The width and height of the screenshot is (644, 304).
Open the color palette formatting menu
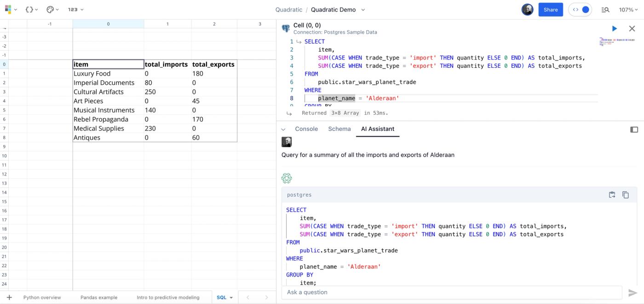click(x=53, y=9)
